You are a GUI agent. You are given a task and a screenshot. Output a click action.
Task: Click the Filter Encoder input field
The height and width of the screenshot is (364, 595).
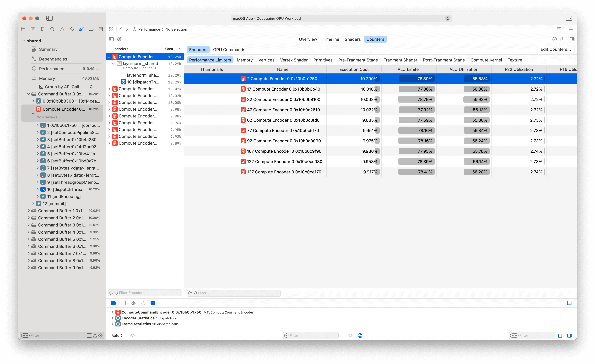pos(145,292)
